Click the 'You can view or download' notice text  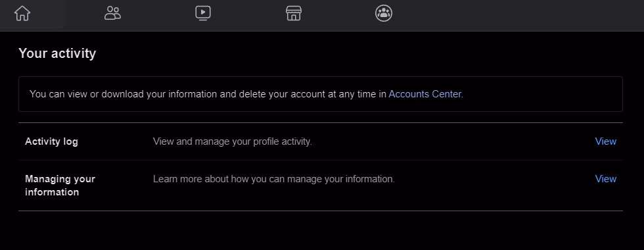coord(246,94)
